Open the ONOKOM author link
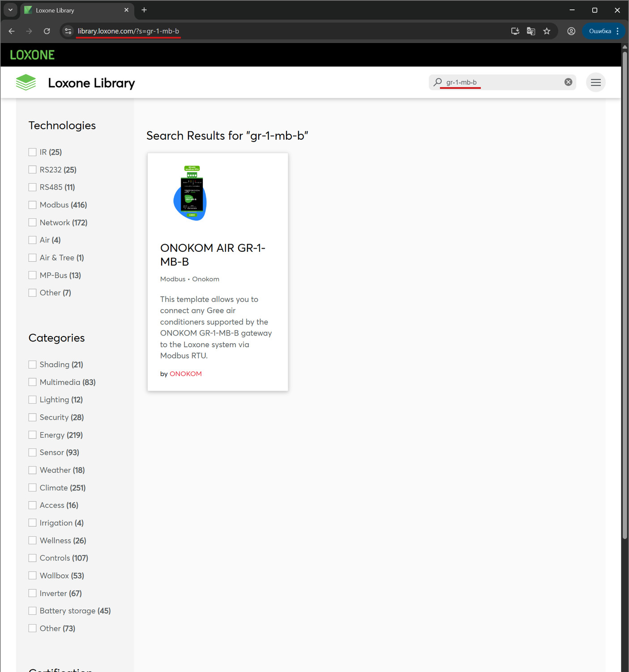The height and width of the screenshot is (672, 629). 185,374
